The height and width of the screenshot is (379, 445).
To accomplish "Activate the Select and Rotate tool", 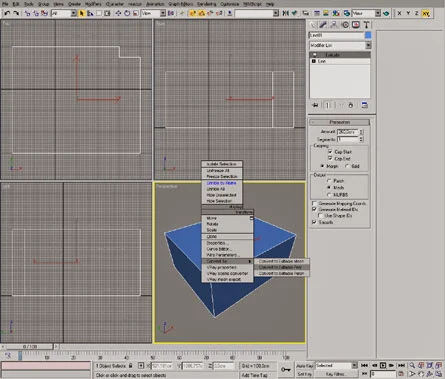I will [127, 13].
